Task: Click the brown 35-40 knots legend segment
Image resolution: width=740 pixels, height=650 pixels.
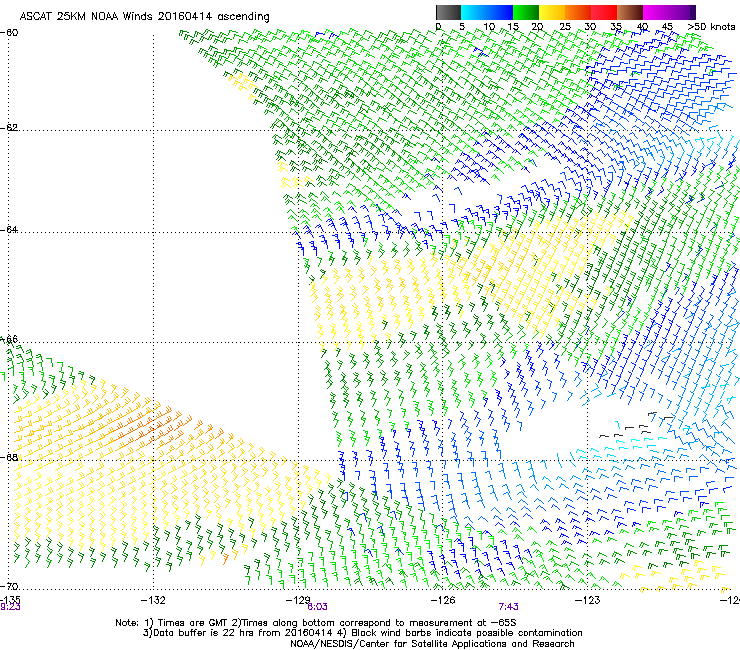Action: click(x=630, y=12)
